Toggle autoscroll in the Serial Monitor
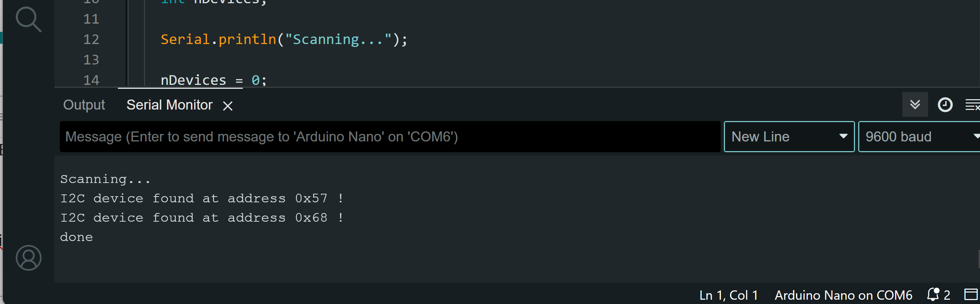 pyautogui.click(x=914, y=105)
